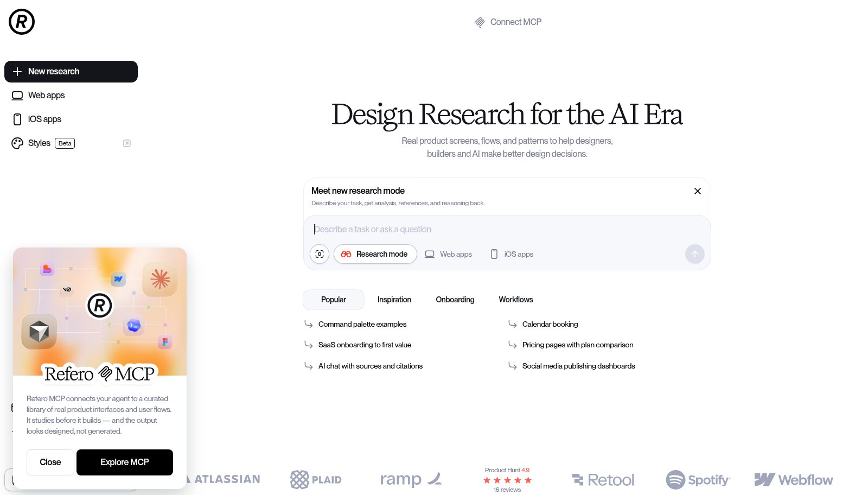Click the phone icon beside sidebar iOS apps
This screenshot has height=495, width=868.
coord(17,119)
